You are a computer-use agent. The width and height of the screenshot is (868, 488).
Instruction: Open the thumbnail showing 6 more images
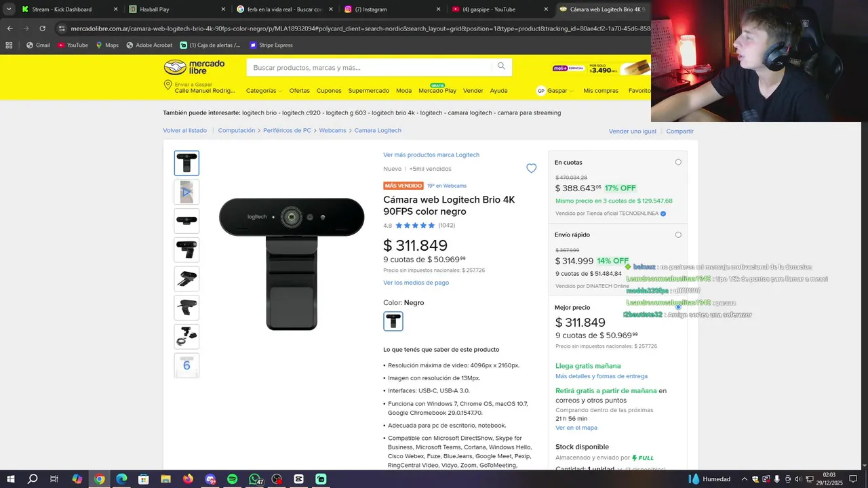[x=186, y=365]
